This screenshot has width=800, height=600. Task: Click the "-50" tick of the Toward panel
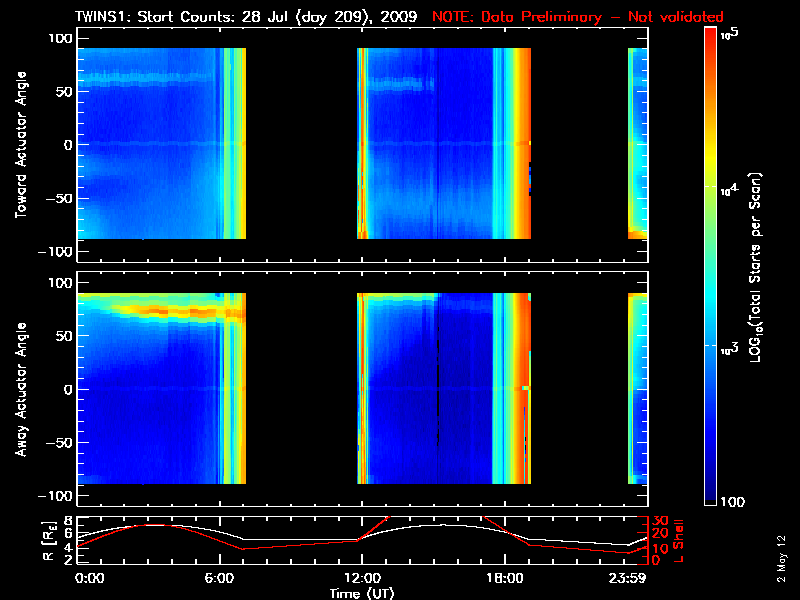[59, 198]
